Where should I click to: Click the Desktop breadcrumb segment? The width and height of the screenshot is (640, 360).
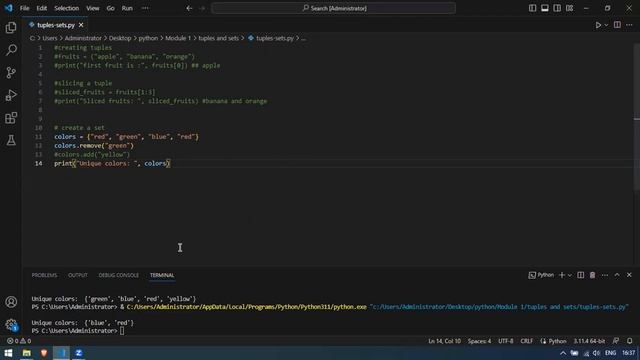pyautogui.click(x=120, y=38)
